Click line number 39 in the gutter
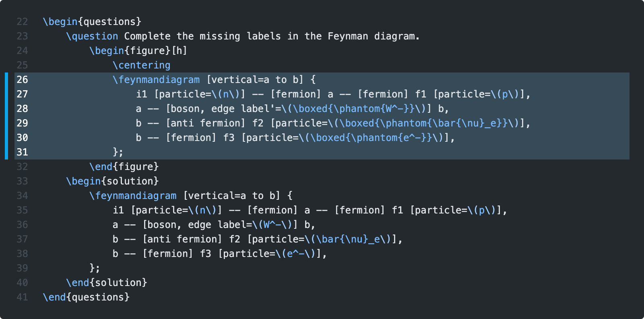Screen dimensions: 644x319 click(x=22, y=268)
